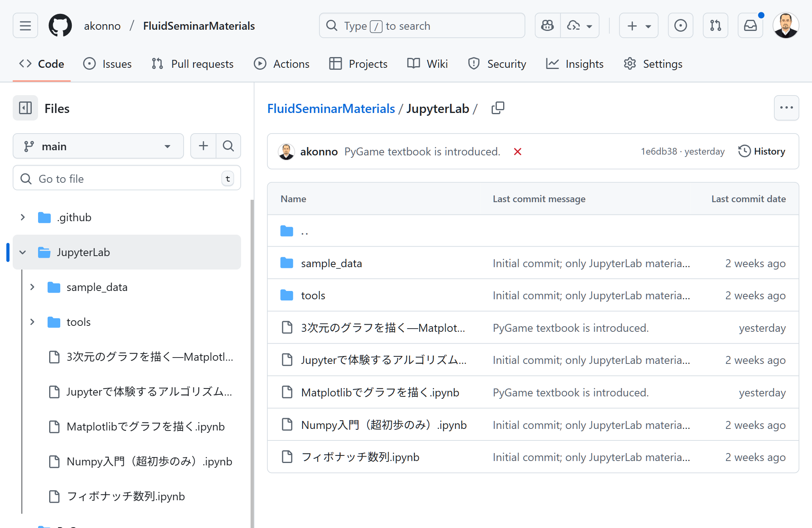
Task: Open the History of JupyterLab folder
Action: click(762, 151)
